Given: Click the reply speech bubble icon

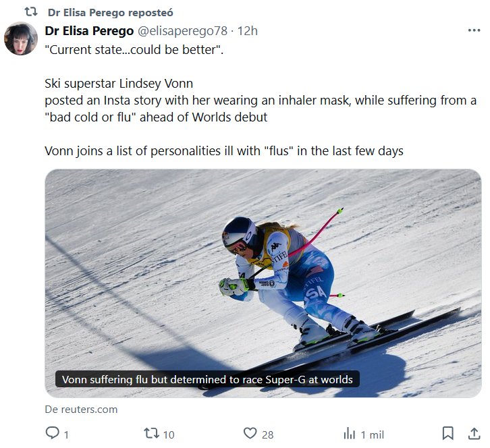Looking at the screenshot, I should pos(52,433).
